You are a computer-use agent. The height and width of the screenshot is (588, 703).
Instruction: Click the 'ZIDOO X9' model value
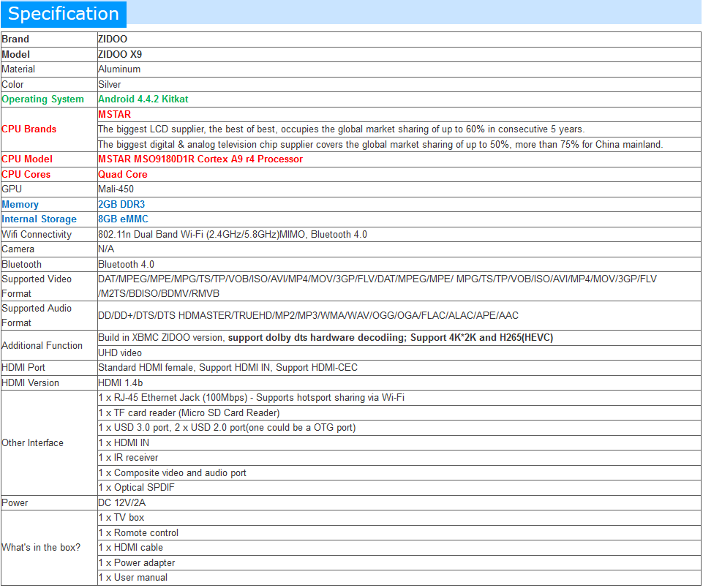pyautogui.click(x=120, y=54)
